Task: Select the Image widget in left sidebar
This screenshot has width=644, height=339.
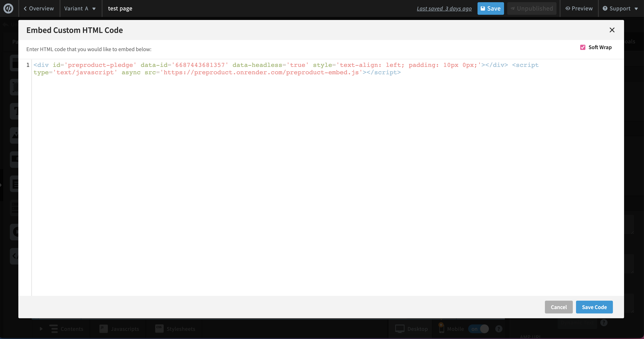Action: pyautogui.click(x=15, y=135)
